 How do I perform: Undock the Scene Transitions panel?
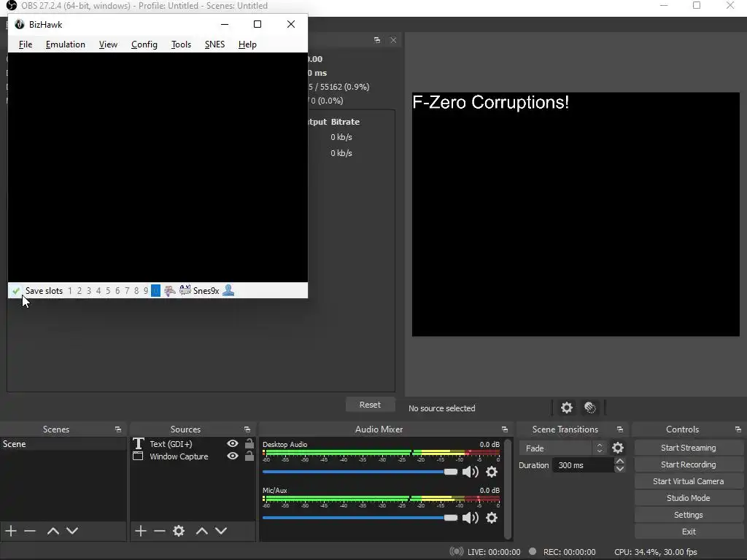click(620, 429)
